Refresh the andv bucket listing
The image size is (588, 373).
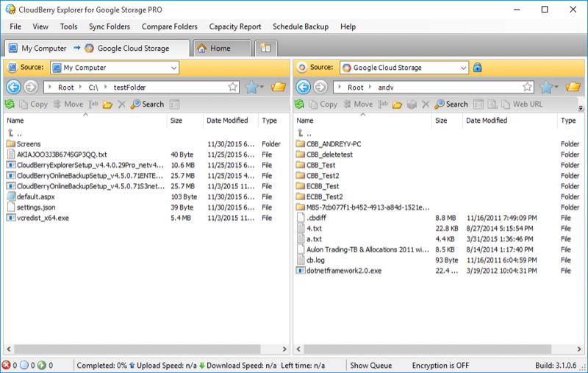coord(299,104)
